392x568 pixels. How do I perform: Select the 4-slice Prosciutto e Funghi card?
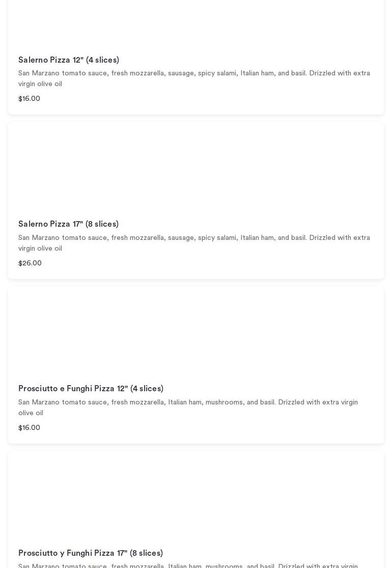coord(255,428)
